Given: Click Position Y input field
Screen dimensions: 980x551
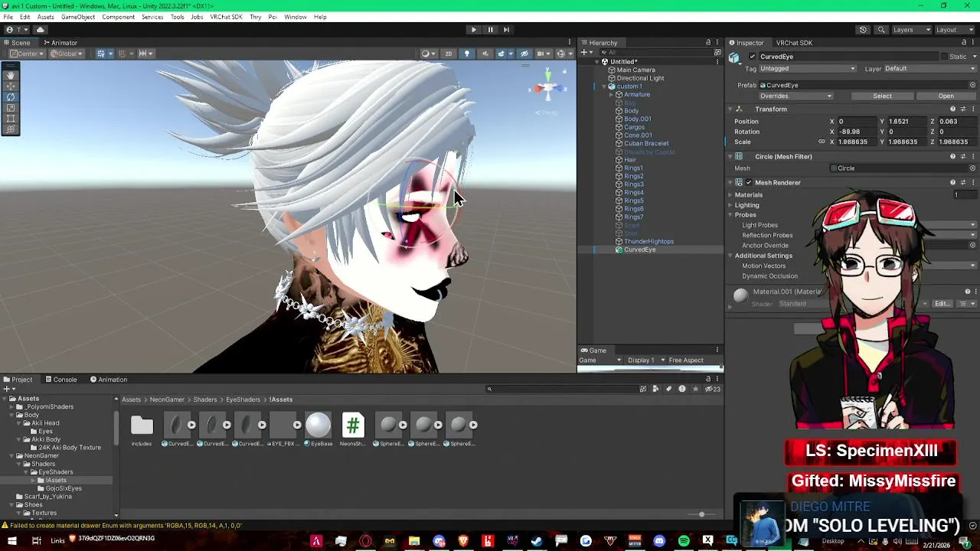Looking at the screenshot, I should point(907,122).
